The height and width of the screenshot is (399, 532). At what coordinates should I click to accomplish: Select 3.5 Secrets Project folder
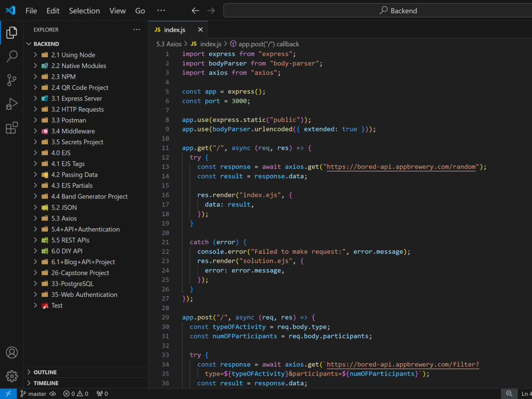(x=86, y=142)
